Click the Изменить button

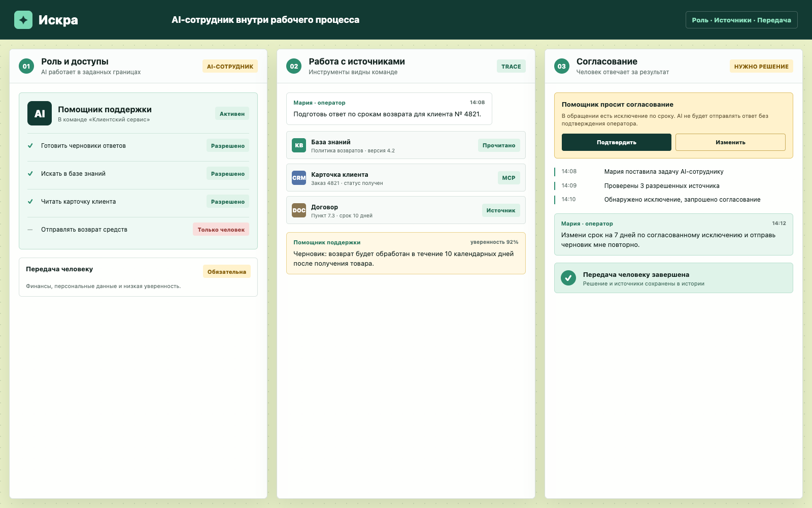pos(730,142)
